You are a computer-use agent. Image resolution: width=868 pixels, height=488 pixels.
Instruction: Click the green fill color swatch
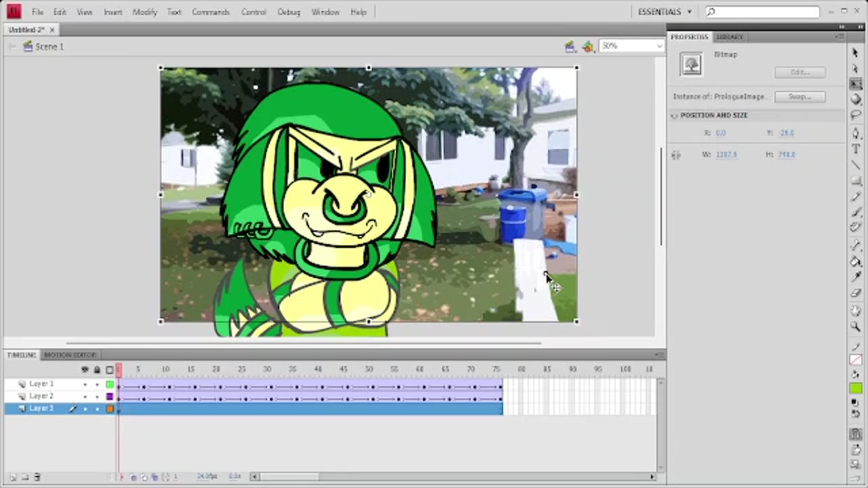[856, 388]
